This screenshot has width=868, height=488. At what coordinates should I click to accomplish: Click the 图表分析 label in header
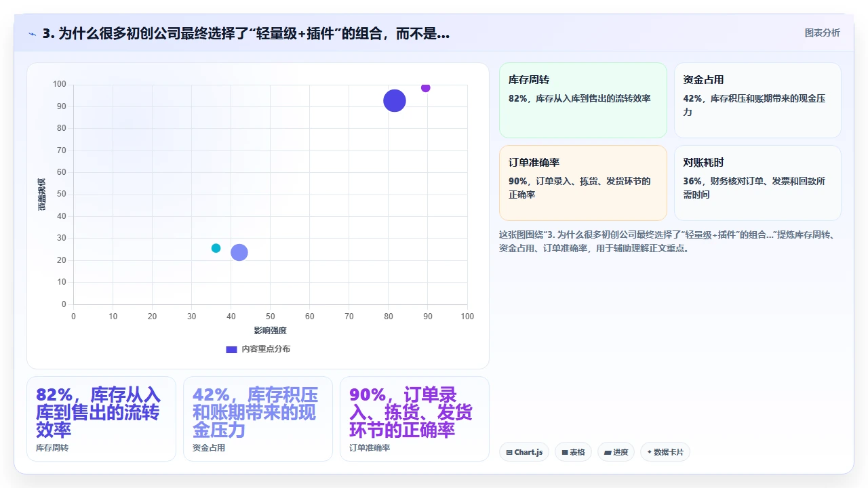822,33
